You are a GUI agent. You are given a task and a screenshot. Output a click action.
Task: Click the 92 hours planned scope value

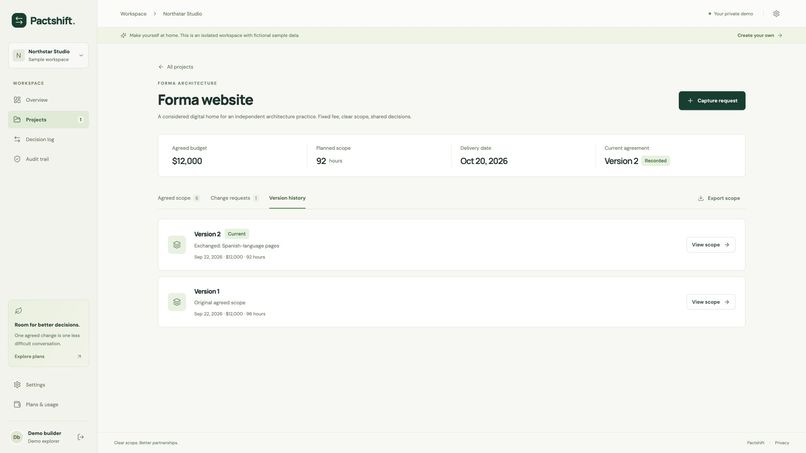pyautogui.click(x=329, y=161)
